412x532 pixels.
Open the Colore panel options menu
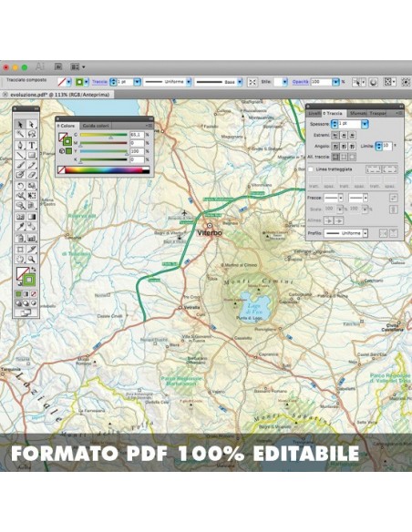(x=149, y=126)
